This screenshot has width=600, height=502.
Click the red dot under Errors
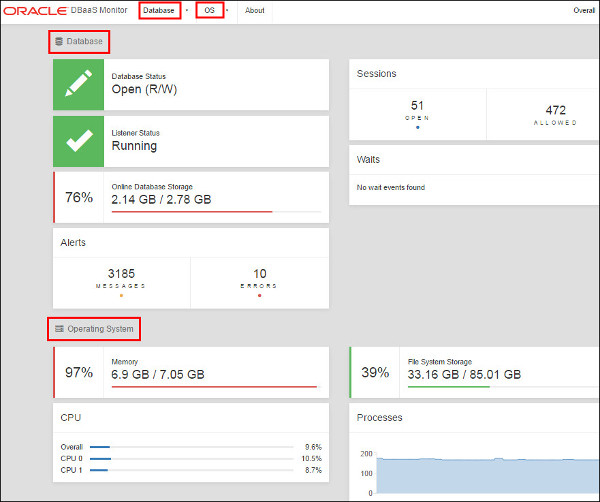[259, 295]
